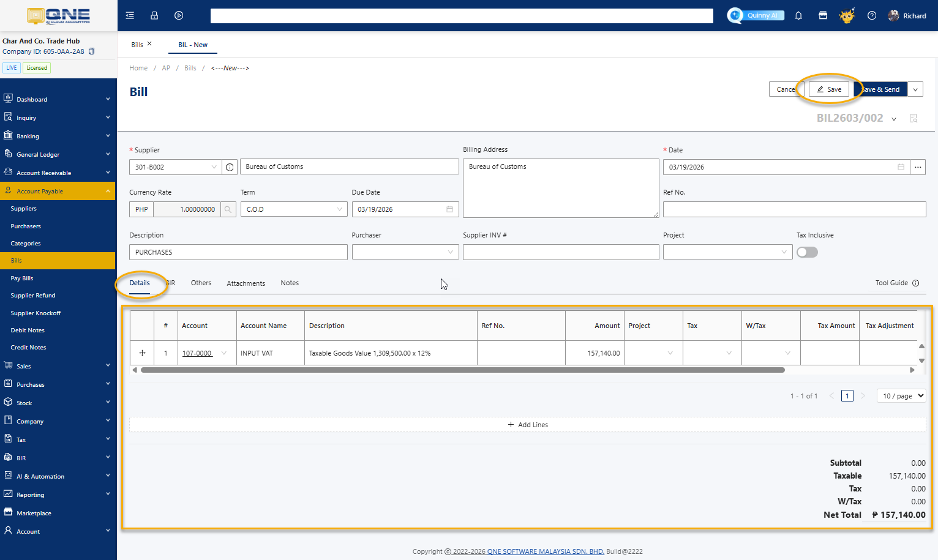The image size is (938, 560).
Task: Expand General Ledger sidebar menu
Action: pyautogui.click(x=58, y=154)
